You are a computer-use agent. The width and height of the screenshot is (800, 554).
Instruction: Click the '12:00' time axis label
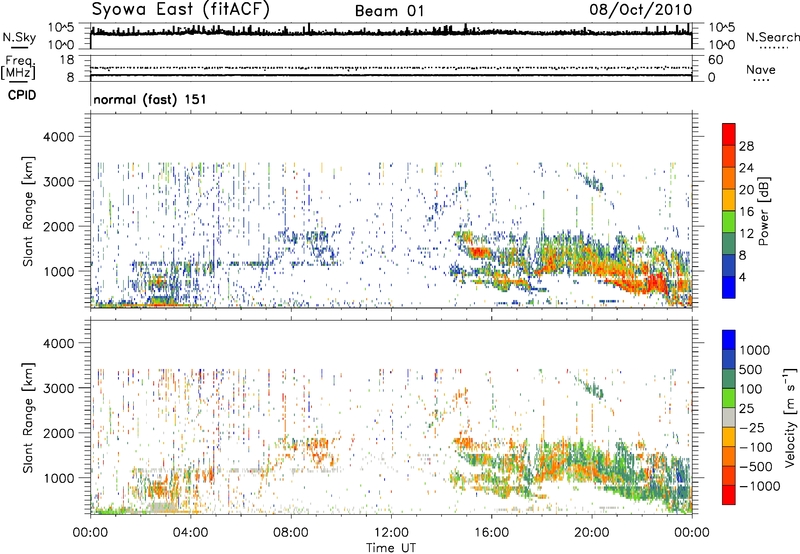[391, 533]
